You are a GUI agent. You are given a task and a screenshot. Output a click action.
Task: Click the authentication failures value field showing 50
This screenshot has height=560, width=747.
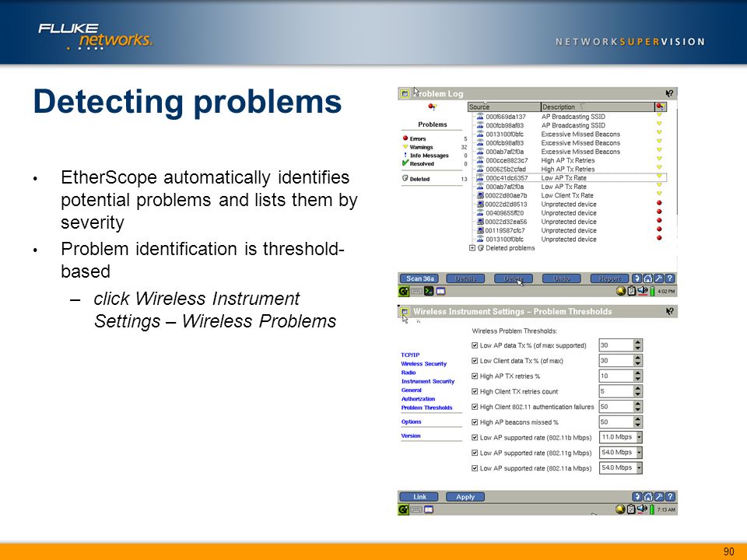tap(616, 407)
